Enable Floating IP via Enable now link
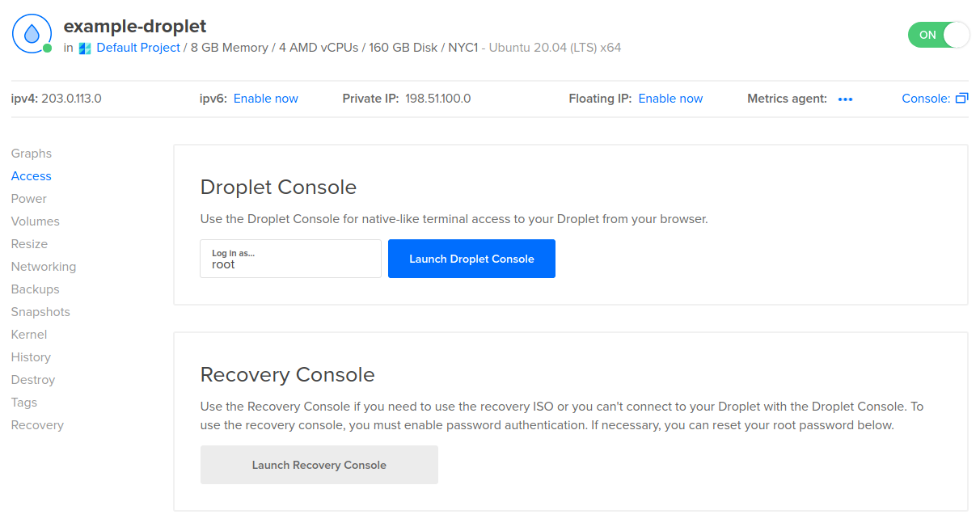The height and width of the screenshot is (523, 980). click(x=670, y=99)
